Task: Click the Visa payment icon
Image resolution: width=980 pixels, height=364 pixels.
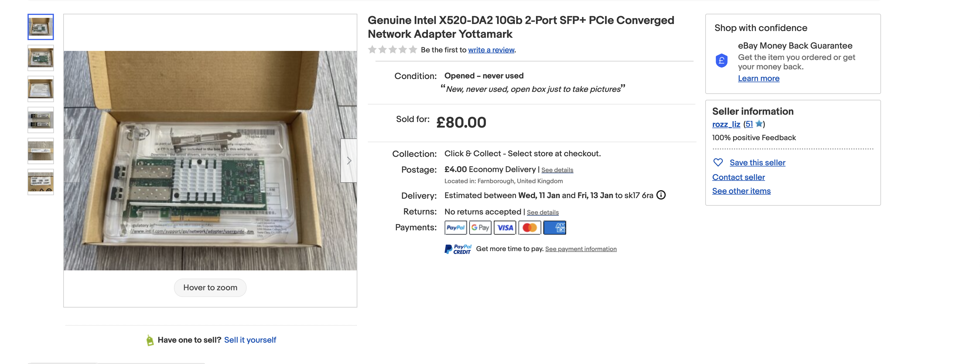Action: (x=505, y=228)
